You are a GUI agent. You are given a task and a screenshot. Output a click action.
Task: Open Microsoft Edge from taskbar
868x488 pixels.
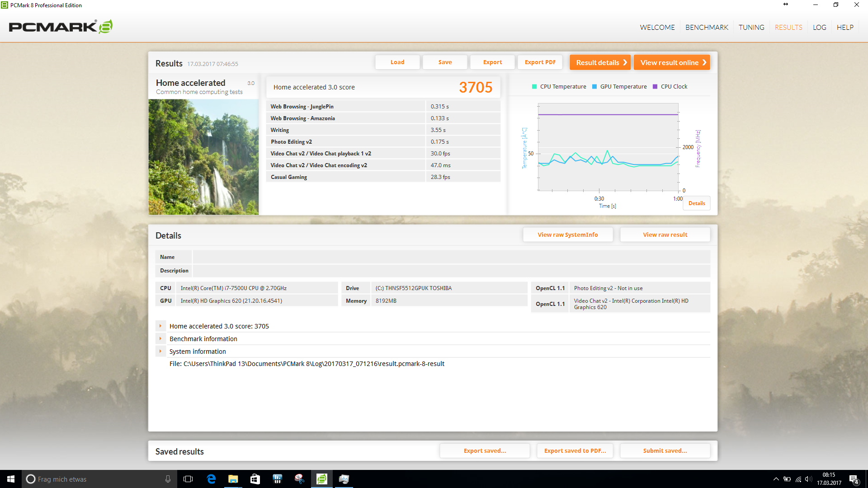point(211,479)
